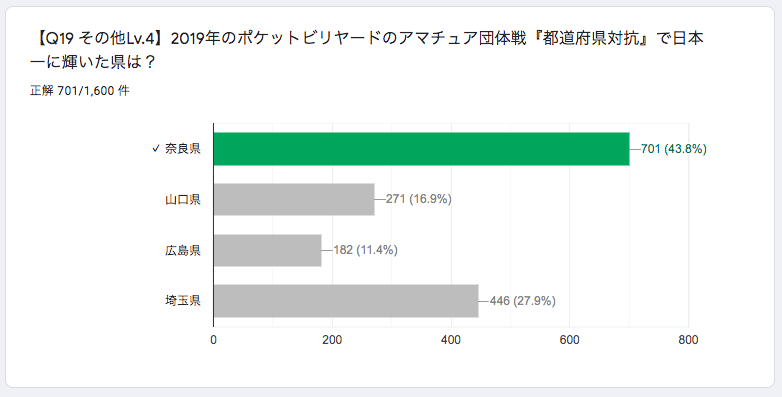Viewport: 782px width, 397px height.
Task: Click the gray 広島県 bar
Action: [x=268, y=250]
